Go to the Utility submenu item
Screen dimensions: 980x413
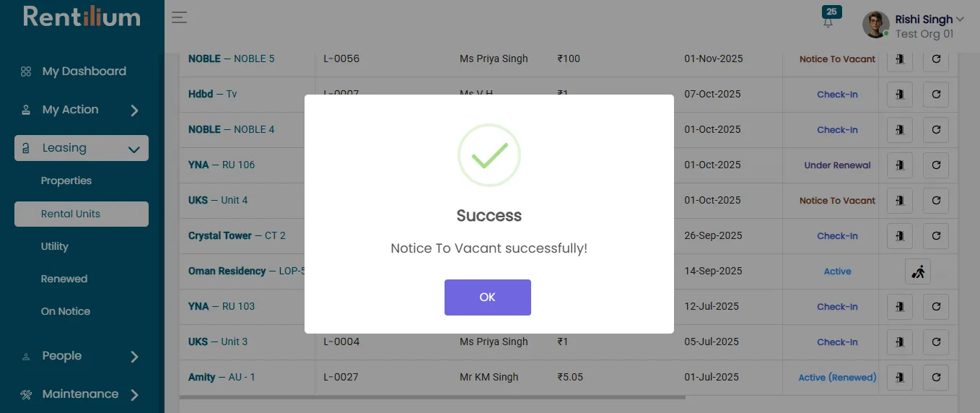click(x=55, y=246)
